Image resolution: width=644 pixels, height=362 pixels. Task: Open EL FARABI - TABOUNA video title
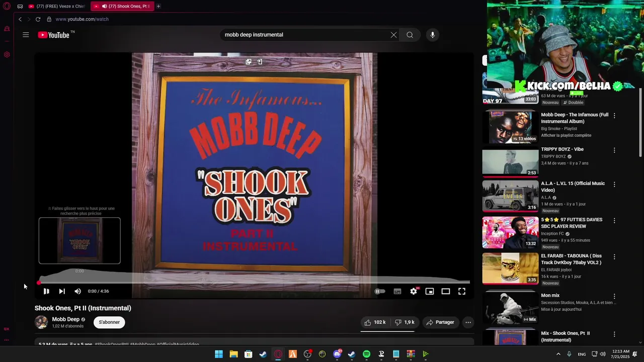click(571, 259)
